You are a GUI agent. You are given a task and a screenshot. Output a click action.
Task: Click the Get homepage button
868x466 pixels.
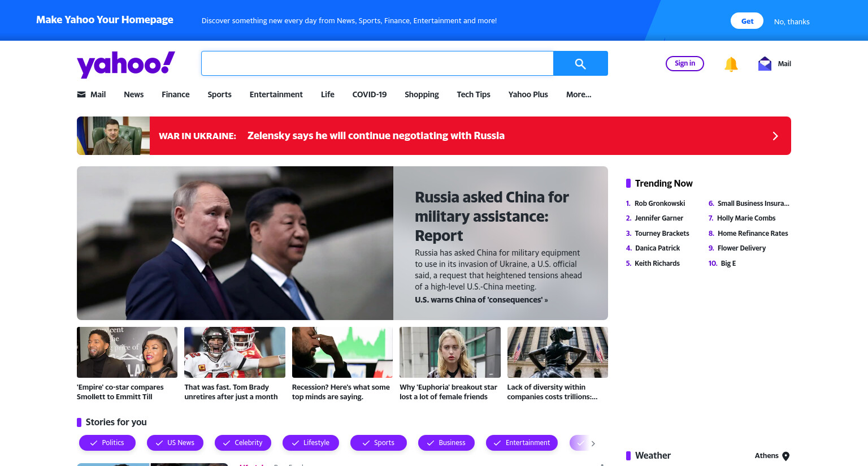[747, 21]
